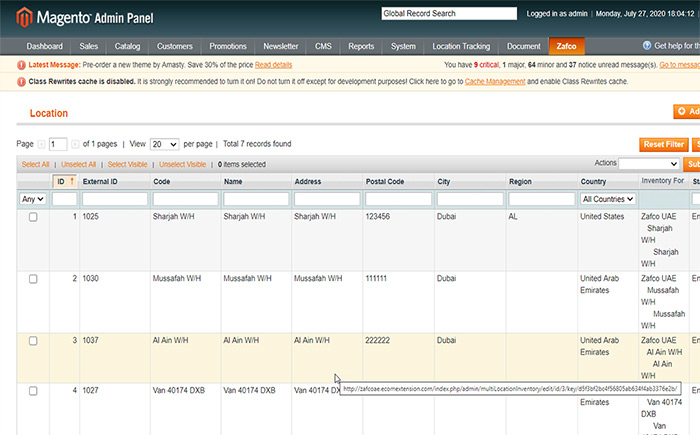Click postal code 111111
700x435 pixels.
coord(376,279)
